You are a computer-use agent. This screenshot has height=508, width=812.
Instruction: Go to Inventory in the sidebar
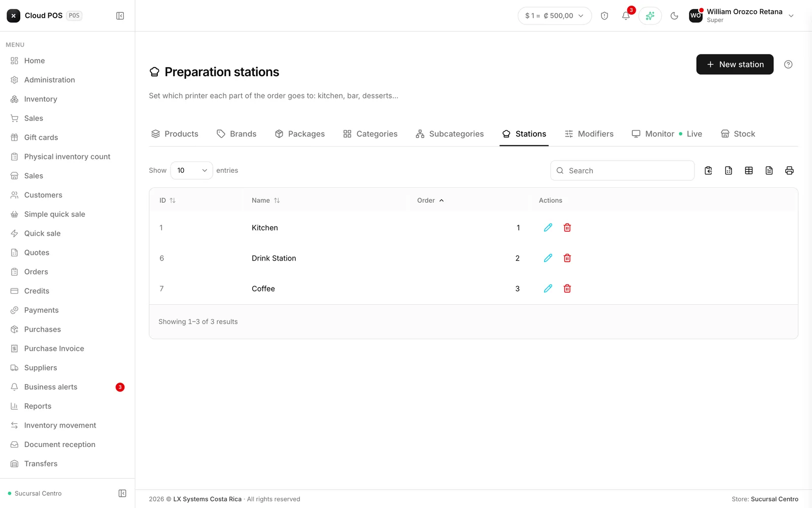pyautogui.click(x=67, y=99)
